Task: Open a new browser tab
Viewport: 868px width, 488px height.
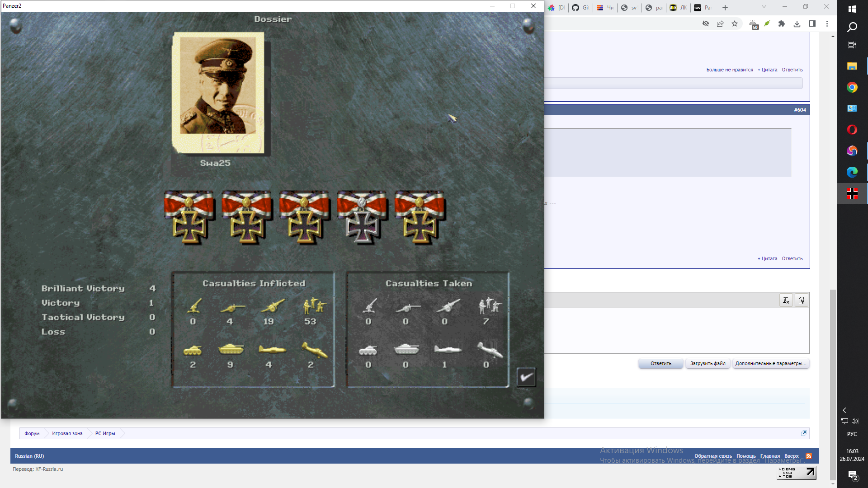Action: (x=725, y=8)
